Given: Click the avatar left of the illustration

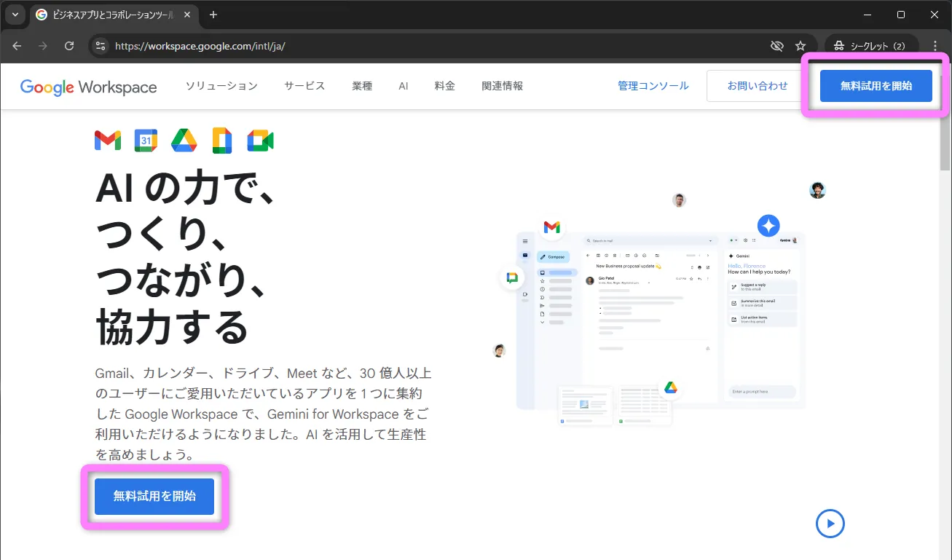Looking at the screenshot, I should pyautogui.click(x=500, y=350).
